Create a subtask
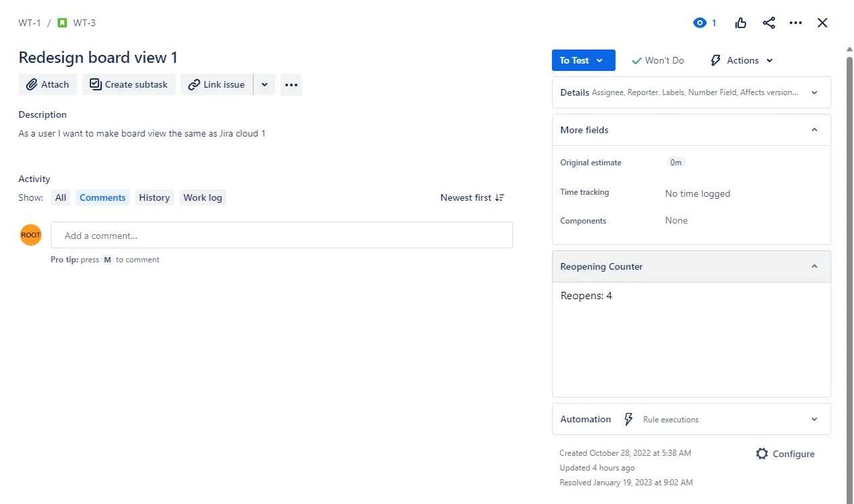This screenshot has height=504, width=854. [129, 84]
